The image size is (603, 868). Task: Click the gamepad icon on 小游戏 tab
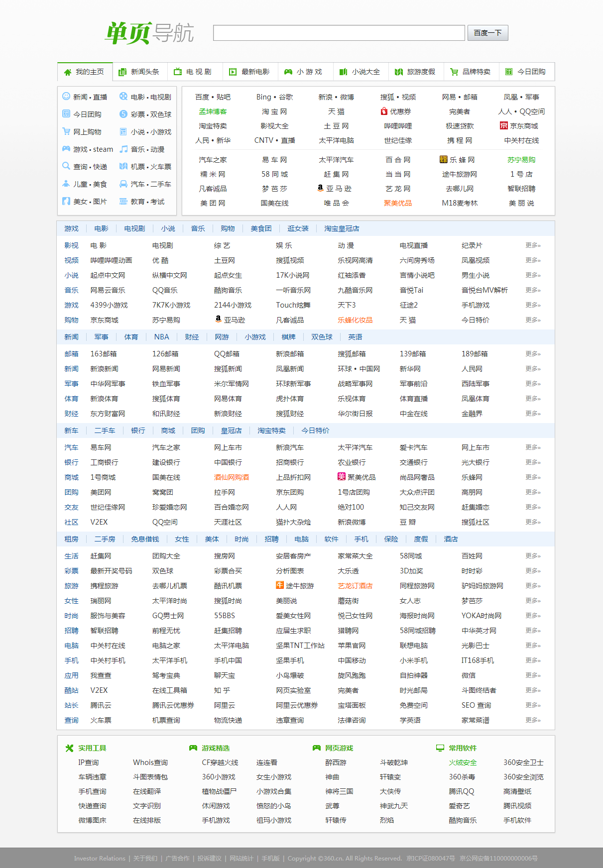tap(288, 72)
